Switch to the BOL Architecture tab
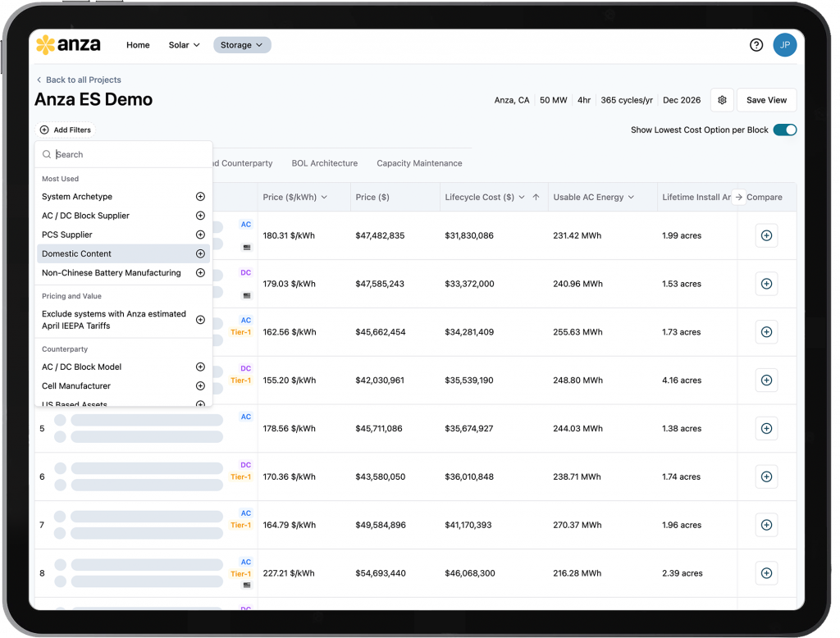Screen dimensions: 840x638 (x=325, y=163)
